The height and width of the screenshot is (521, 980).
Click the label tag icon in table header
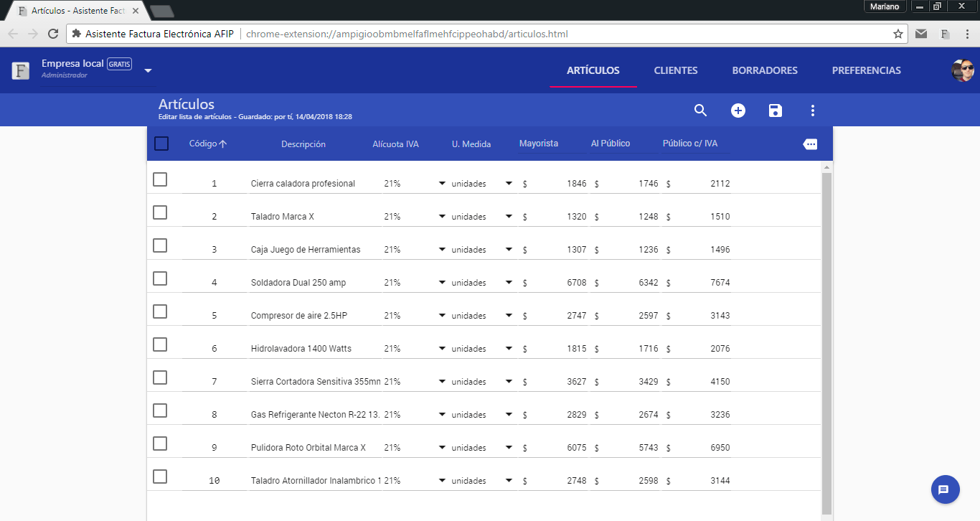pos(810,144)
